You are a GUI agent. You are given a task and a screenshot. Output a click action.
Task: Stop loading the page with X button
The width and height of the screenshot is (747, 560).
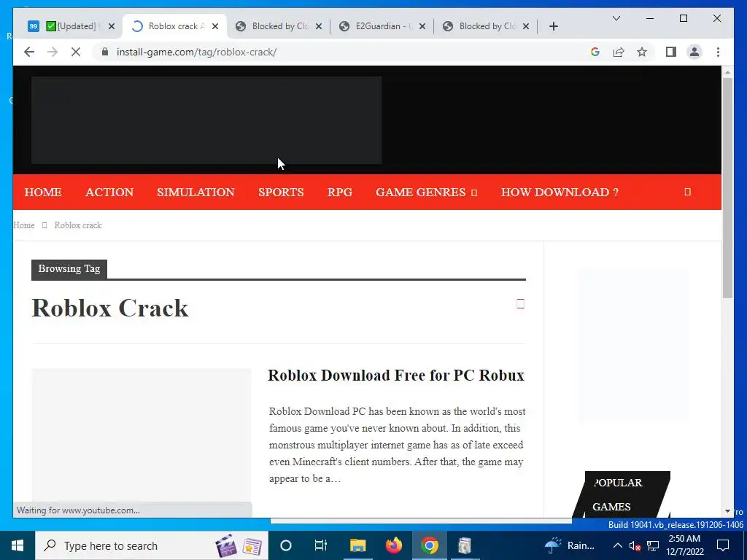pyautogui.click(x=76, y=52)
